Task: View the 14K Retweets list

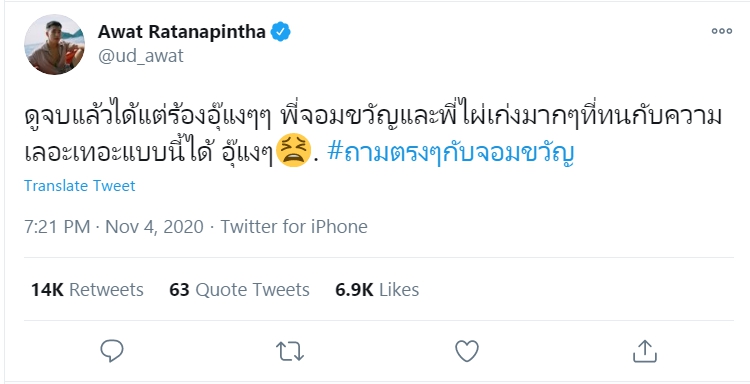Action: (x=87, y=290)
